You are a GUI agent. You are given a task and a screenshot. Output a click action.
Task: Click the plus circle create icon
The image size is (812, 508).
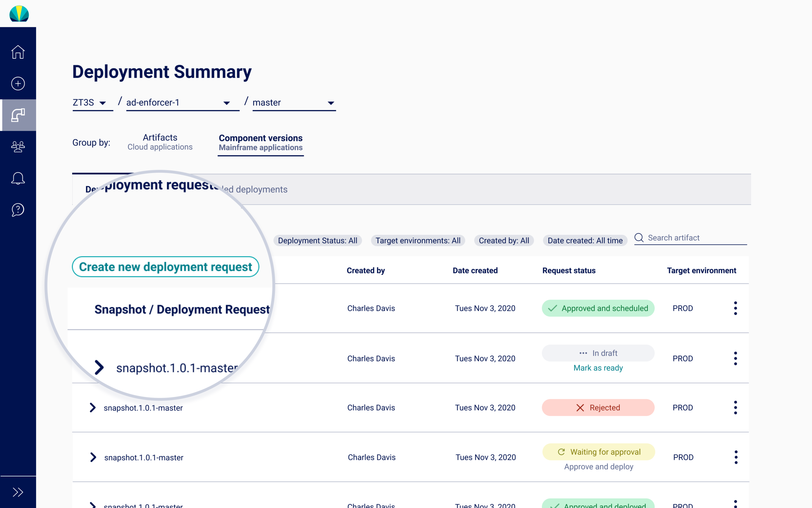(x=18, y=83)
